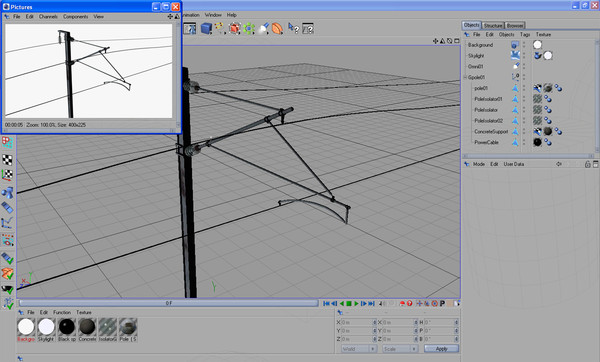Viewport: 600px width, 362px height.
Task: Click the green play forward button
Action: (x=356, y=303)
